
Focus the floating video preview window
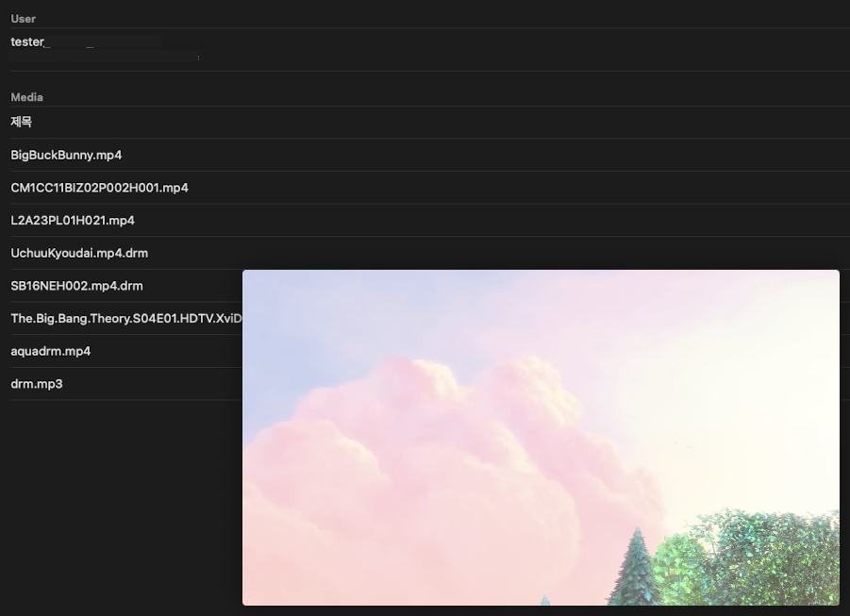point(541,437)
